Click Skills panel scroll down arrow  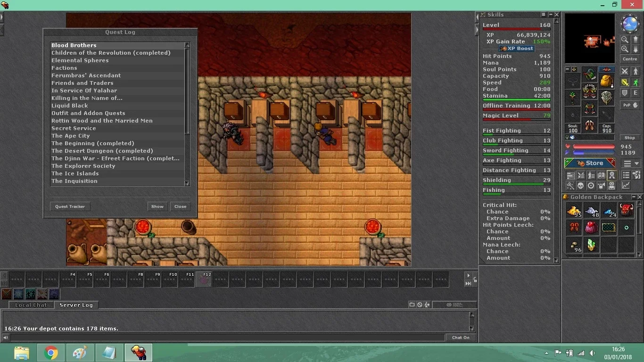point(556,260)
